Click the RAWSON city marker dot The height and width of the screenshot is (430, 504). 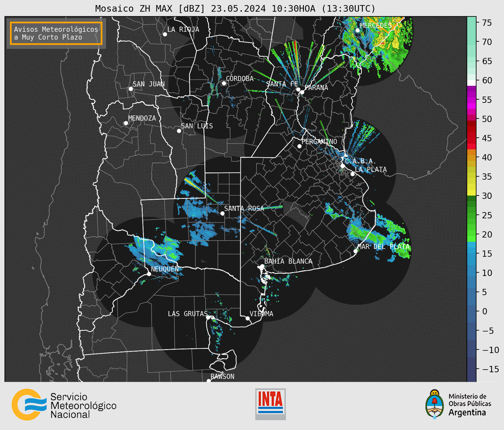(x=209, y=381)
